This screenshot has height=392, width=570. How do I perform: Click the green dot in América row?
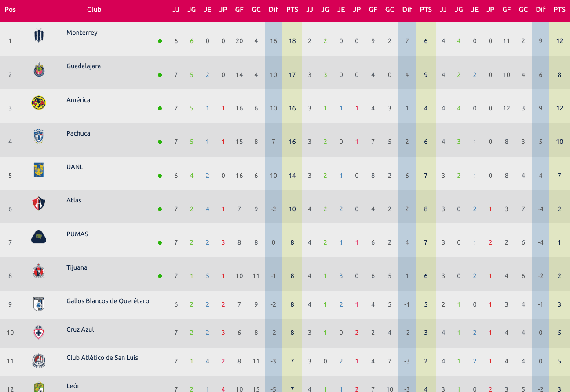pos(160,108)
